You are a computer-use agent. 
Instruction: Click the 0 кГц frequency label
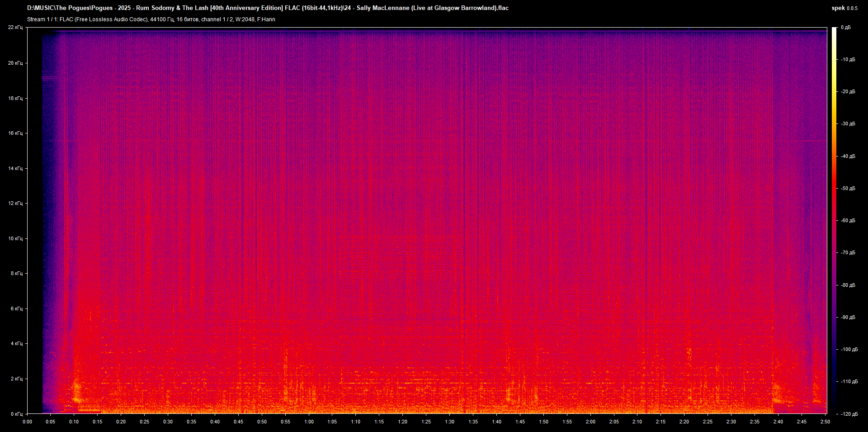17,414
